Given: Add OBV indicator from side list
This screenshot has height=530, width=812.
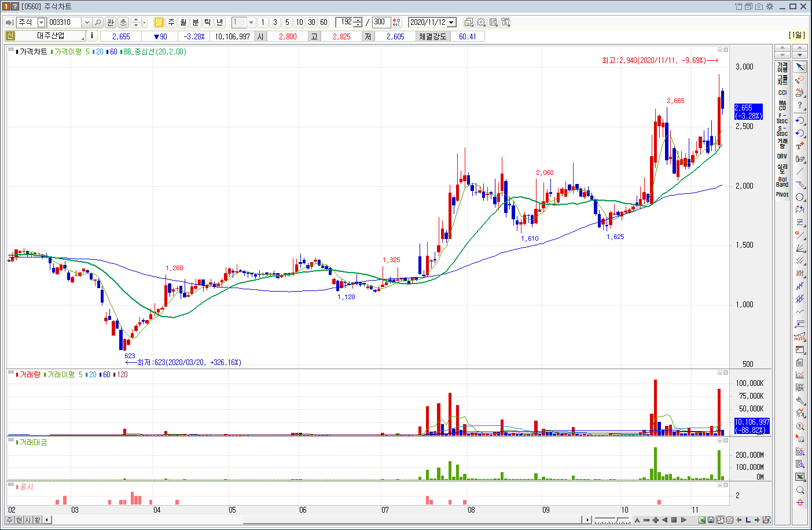Looking at the screenshot, I should tap(782, 156).
